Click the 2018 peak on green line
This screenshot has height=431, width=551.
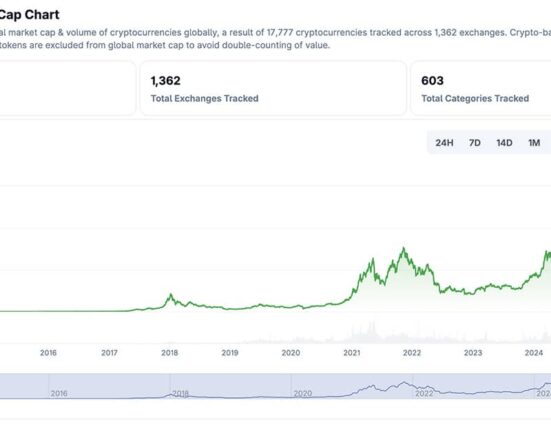coord(171,295)
